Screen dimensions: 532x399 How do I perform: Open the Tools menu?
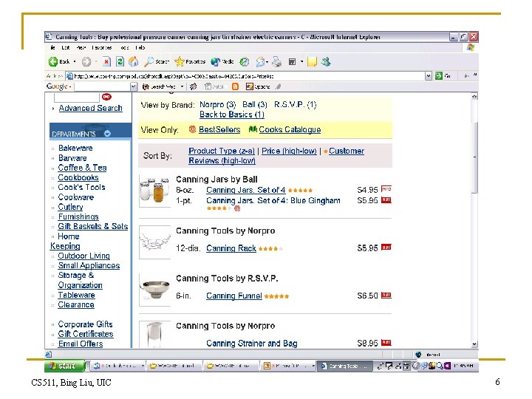[x=125, y=47]
